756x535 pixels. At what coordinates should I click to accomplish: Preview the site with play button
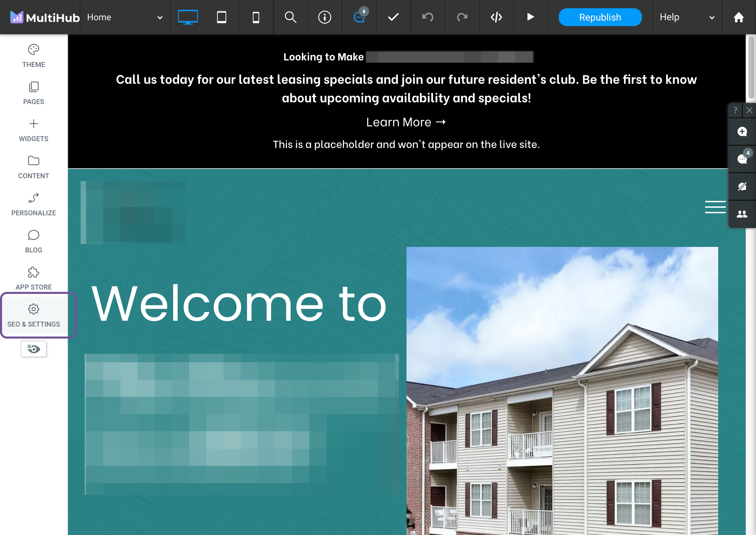(531, 17)
